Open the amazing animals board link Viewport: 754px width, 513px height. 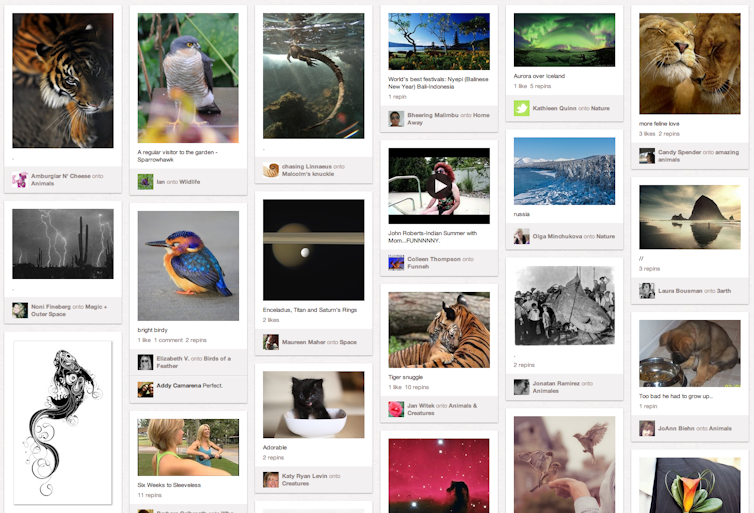click(698, 156)
